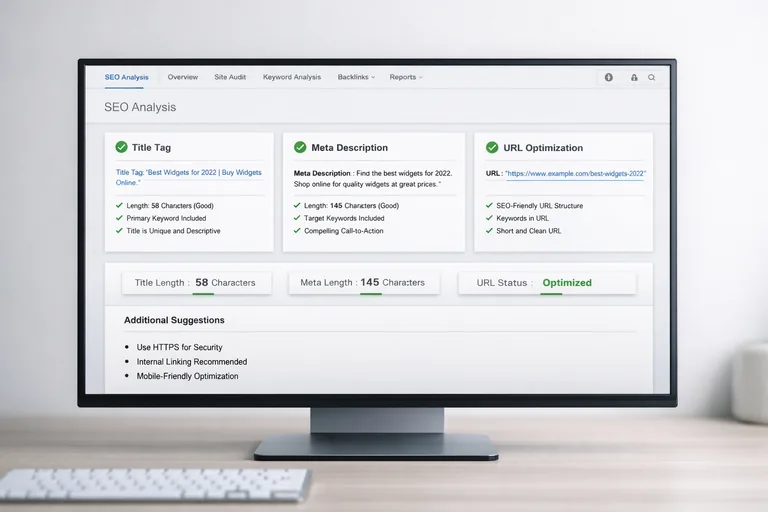Click checkmark next to Length: 145 Characters
The width and height of the screenshot is (768, 512).
pos(297,205)
